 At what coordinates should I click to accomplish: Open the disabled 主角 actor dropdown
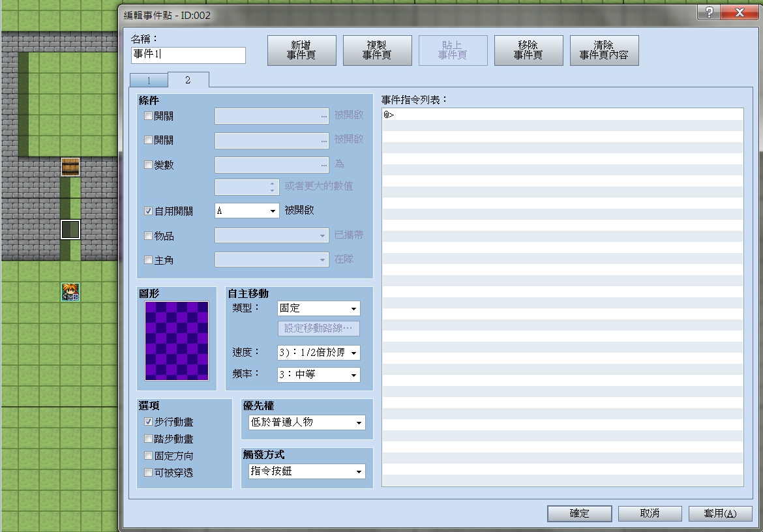(272, 259)
